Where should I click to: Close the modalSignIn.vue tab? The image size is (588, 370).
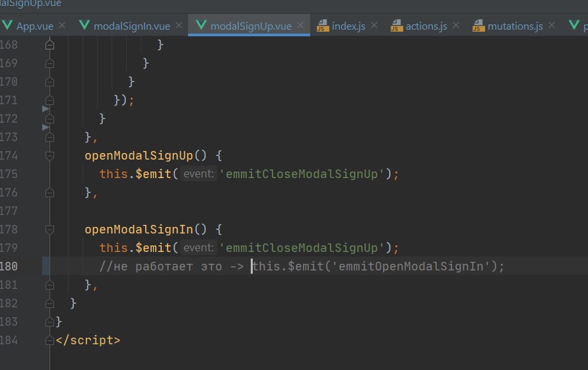click(179, 26)
